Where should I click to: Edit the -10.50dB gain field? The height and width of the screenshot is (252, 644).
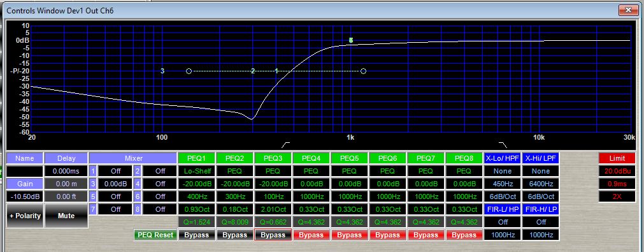pos(24,196)
